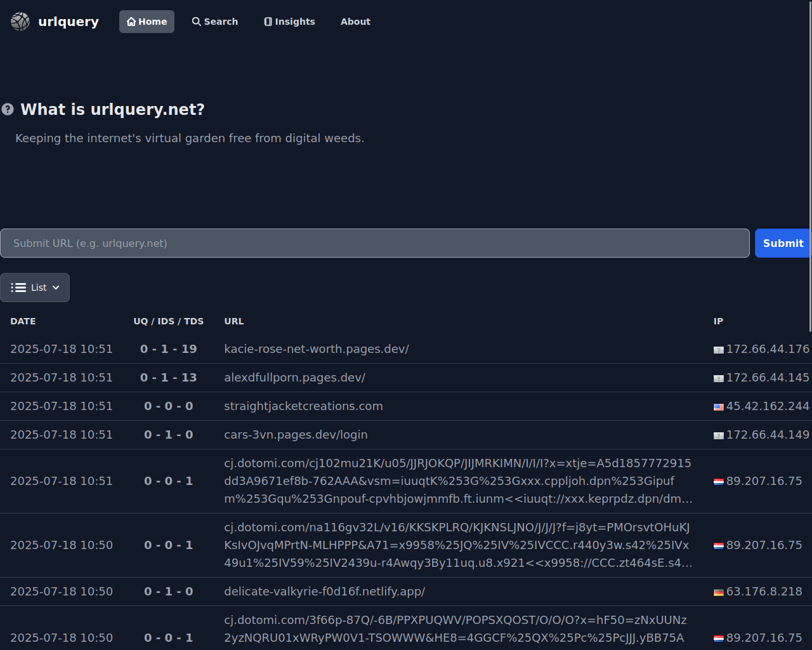Click flag icon beside IP 172.66.44.176
The image size is (812, 650).
(719, 350)
